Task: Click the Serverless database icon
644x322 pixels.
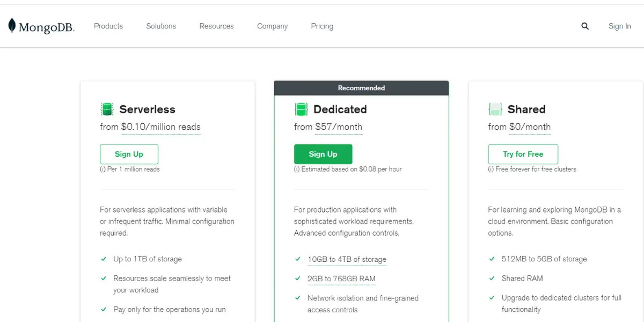Action: tap(107, 109)
